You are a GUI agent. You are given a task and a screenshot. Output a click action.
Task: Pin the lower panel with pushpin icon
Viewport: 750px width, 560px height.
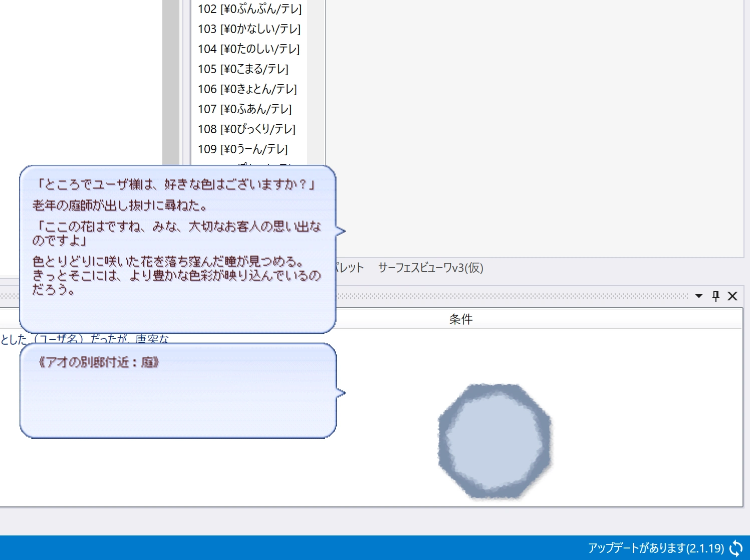pyautogui.click(x=715, y=296)
